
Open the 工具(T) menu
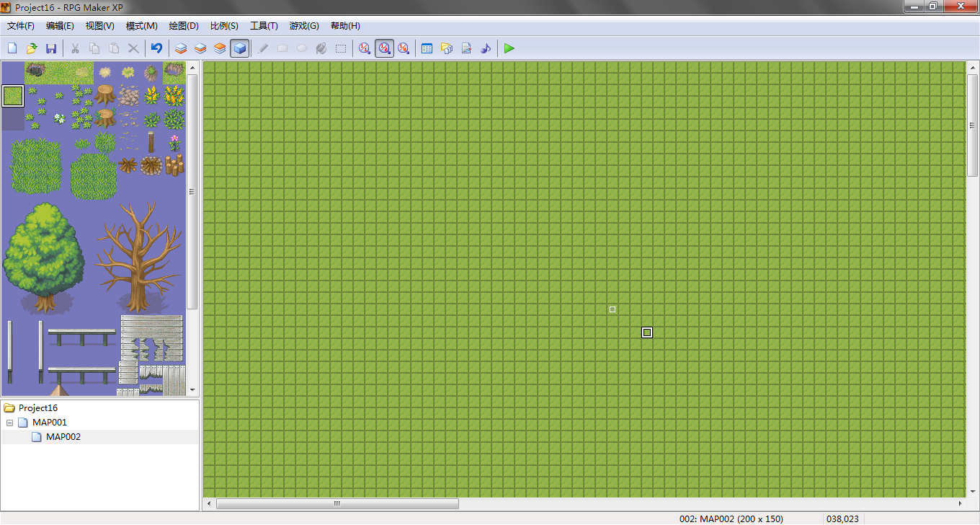coord(264,26)
